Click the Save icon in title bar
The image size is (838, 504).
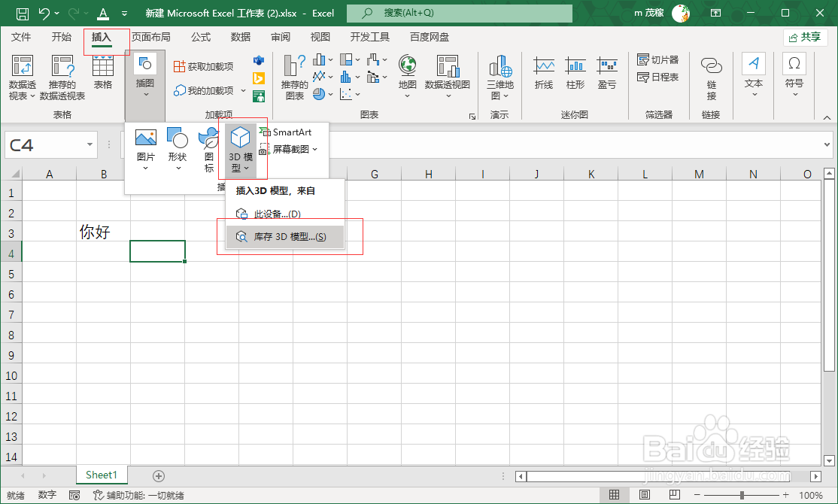(x=22, y=14)
